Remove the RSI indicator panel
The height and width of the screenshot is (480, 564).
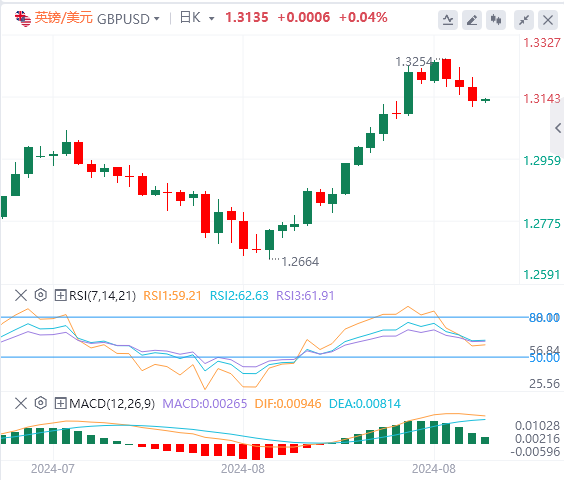[x=21, y=295]
